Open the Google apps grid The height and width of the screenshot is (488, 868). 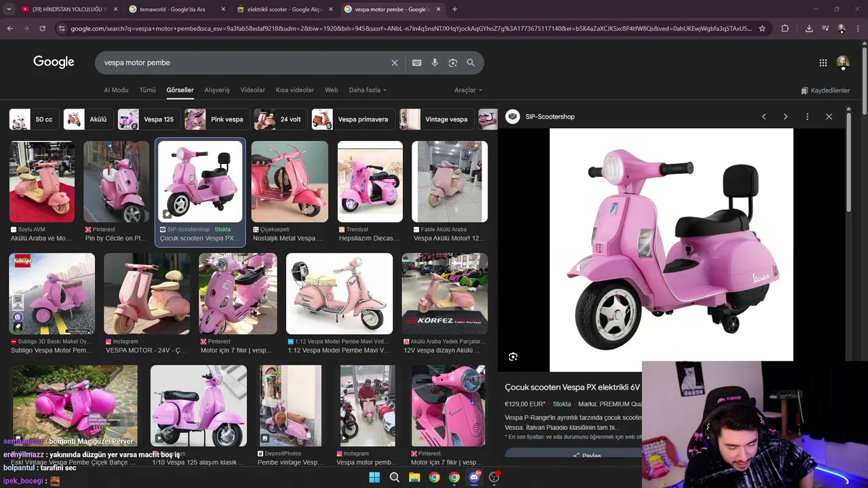point(823,62)
